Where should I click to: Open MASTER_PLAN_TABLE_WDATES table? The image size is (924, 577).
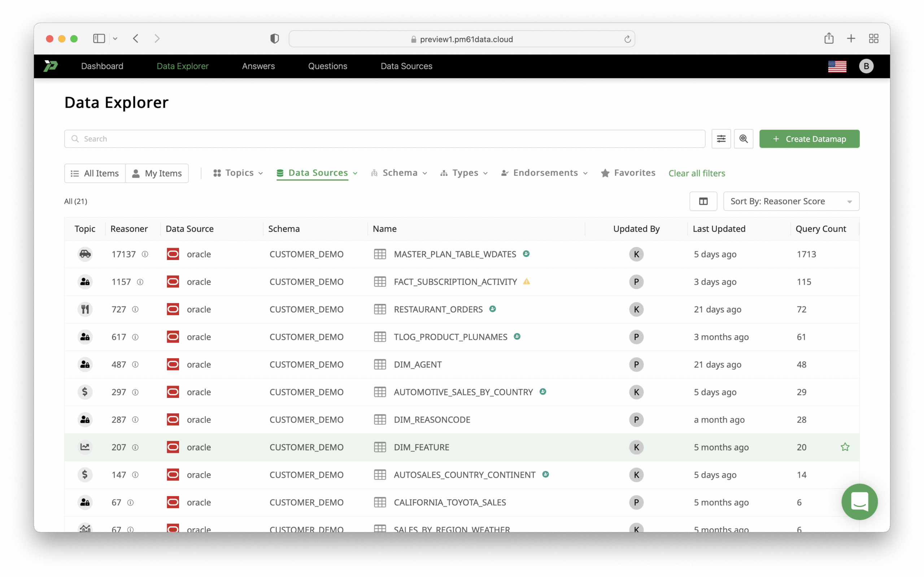tap(454, 254)
